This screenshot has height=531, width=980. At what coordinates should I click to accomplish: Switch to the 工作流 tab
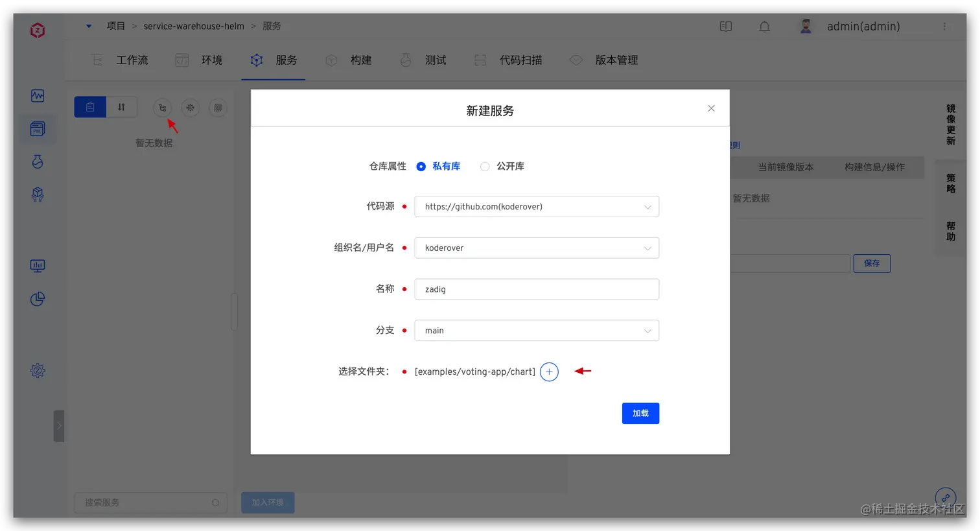[x=120, y=60]
